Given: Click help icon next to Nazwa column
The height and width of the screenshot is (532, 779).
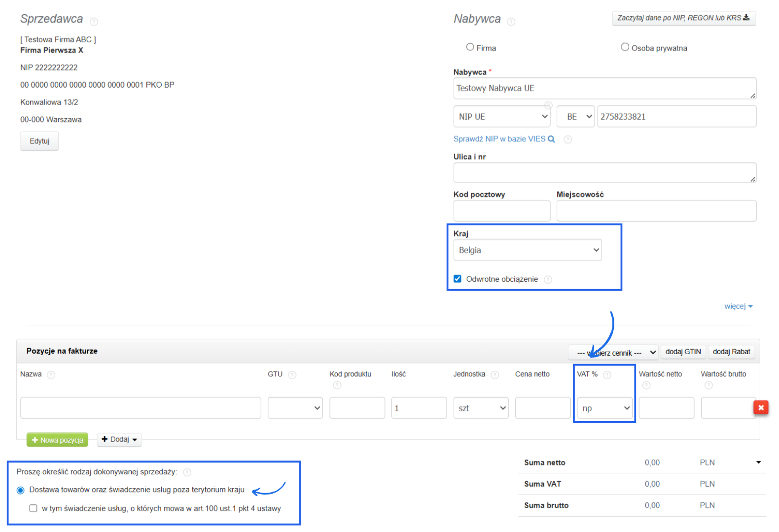Looking at the screenshot, I should [x=51, y=375].
